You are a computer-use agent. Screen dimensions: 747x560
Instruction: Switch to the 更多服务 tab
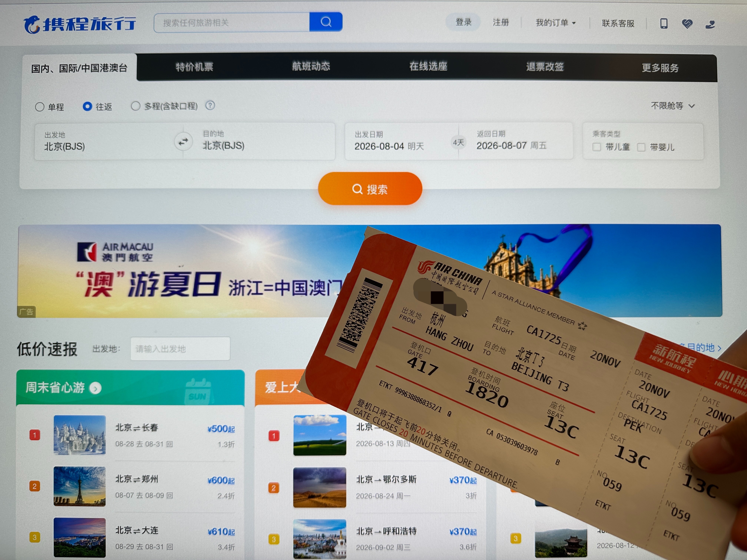point(660,68)
